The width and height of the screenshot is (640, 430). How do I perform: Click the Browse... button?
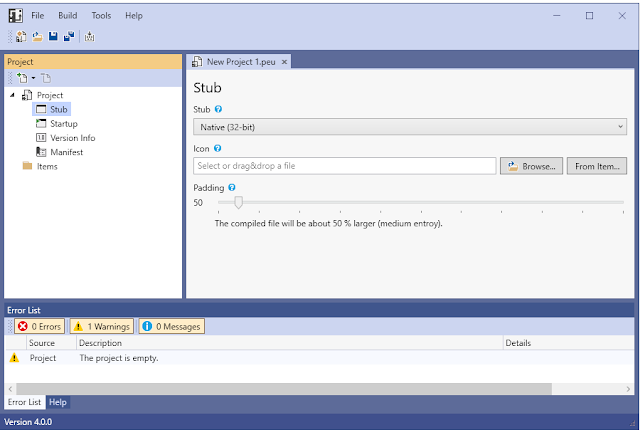click(531, 166)
